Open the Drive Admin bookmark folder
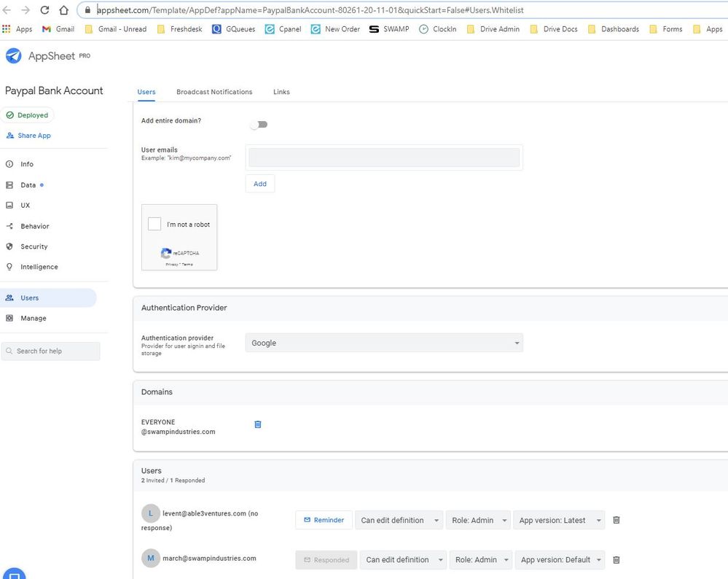The height and width of the screenshot is (579, 728). (493, 29)
